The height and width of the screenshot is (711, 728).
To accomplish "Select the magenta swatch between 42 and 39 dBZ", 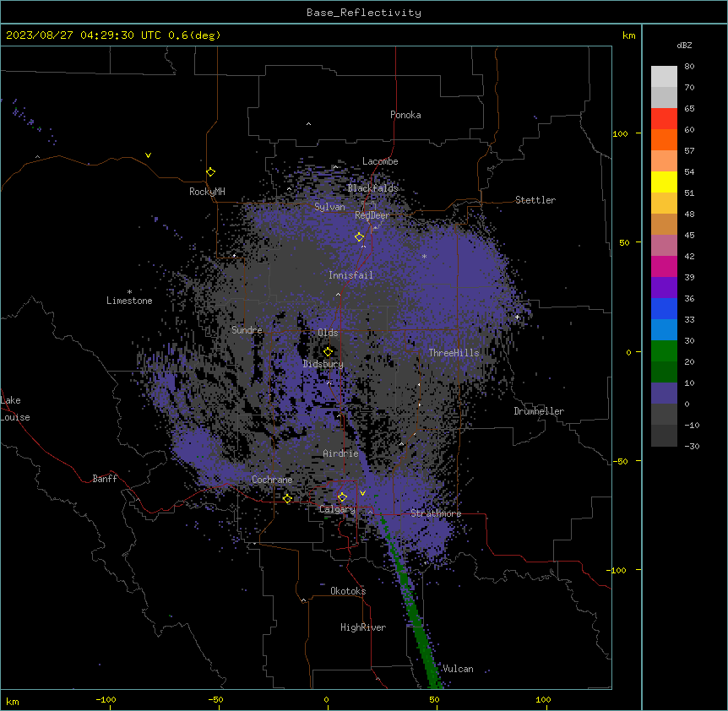I will pos(664,266).
